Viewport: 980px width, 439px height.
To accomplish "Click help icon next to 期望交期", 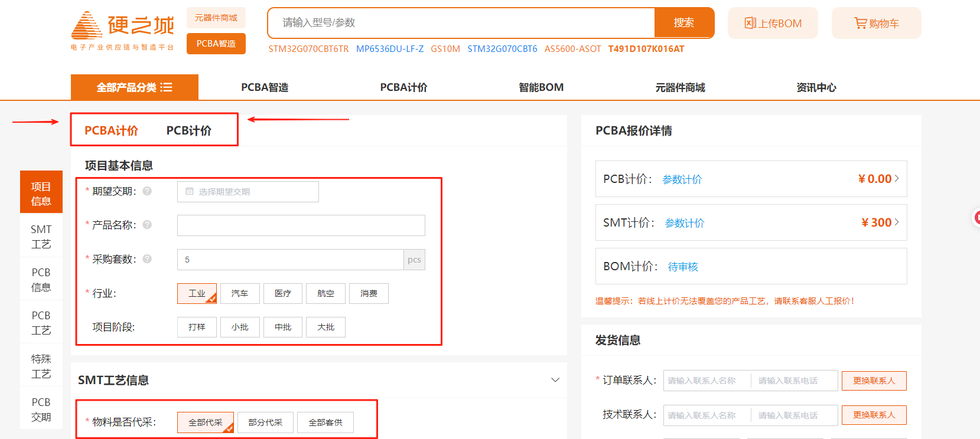I will click(147, 191).
